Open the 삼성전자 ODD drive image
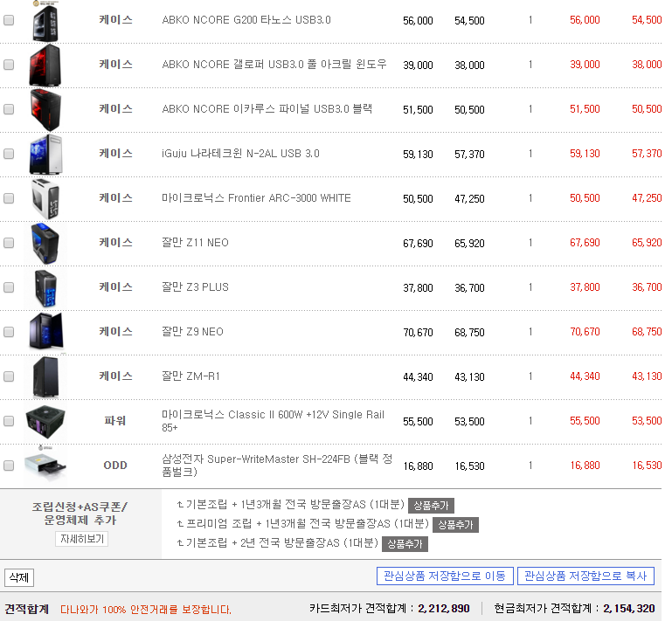672x621 pixels. tap(45, 466)
